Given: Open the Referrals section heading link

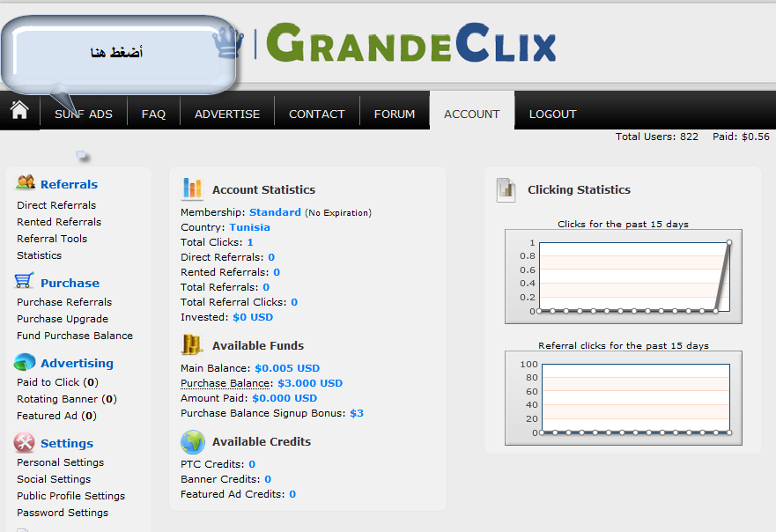Looking at the screenshot, I should point(70,185).
